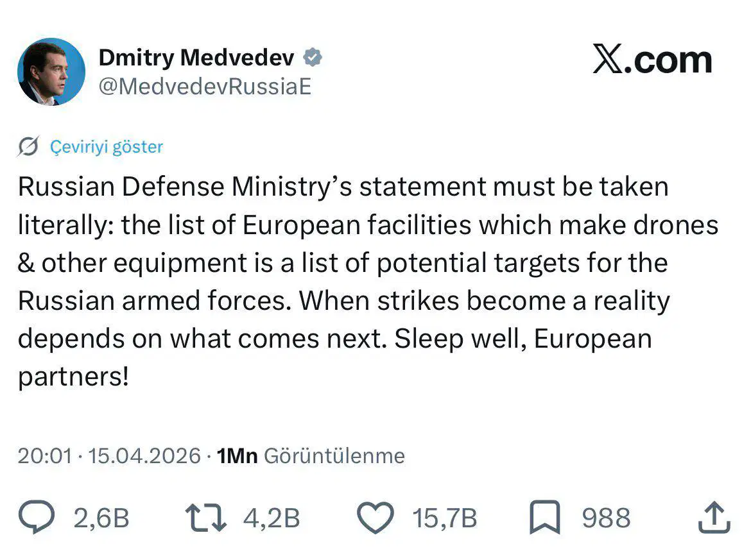Click the 4,2B repost count
The width and height of the screenshot is (751, 560).
272,518
